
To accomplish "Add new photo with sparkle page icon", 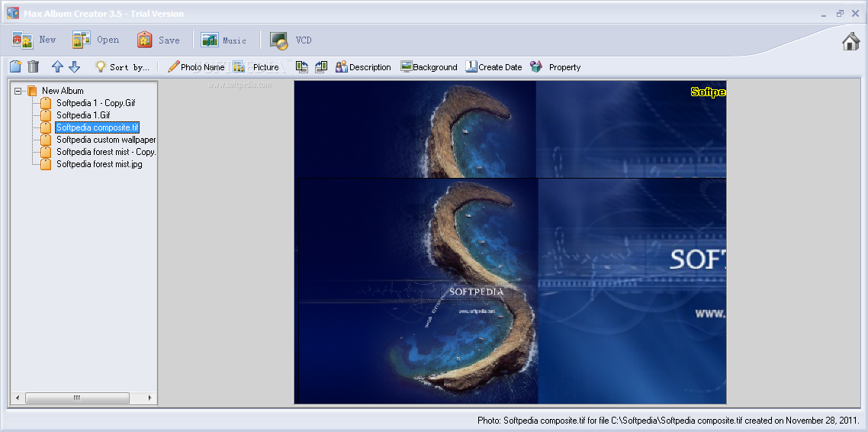I will point(16,66).
